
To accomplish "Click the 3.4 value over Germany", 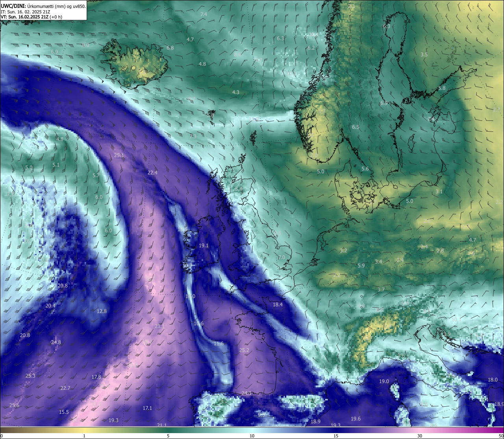I will pyautogui.click(x=378, y=262).
